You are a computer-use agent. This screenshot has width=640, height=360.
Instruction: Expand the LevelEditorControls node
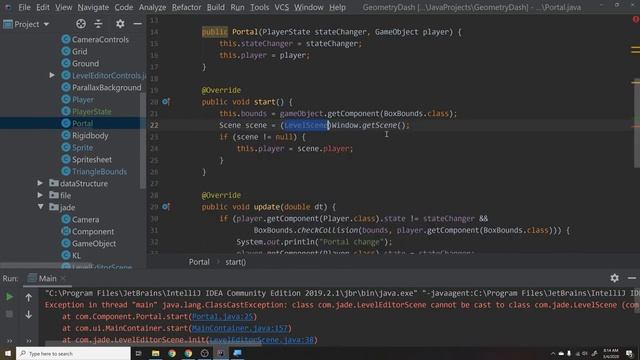click(x=52, y=75)
